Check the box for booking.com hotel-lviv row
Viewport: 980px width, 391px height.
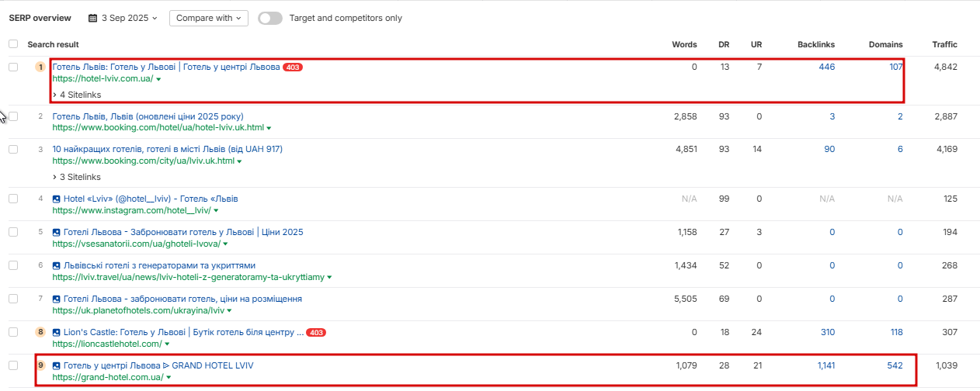pyautogui.click(x=13, y=116)
